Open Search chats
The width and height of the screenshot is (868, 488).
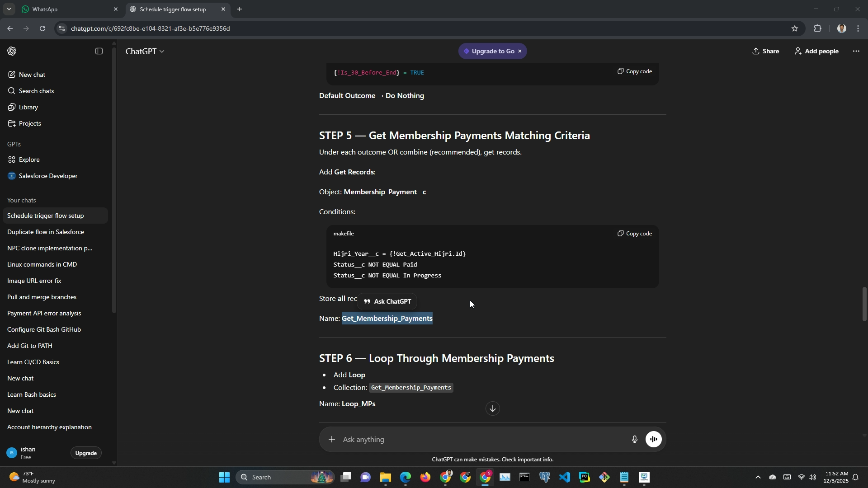coord(36,91)
